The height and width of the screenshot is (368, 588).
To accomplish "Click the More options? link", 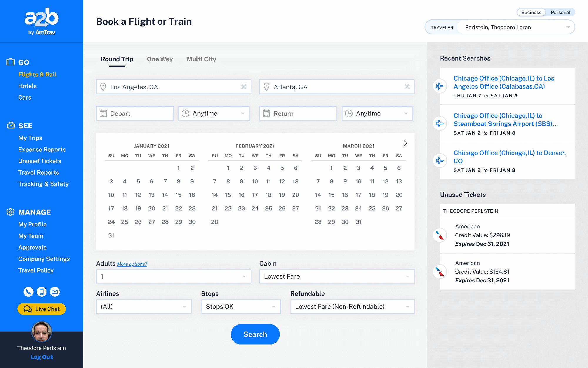I will tap(132, 264).
